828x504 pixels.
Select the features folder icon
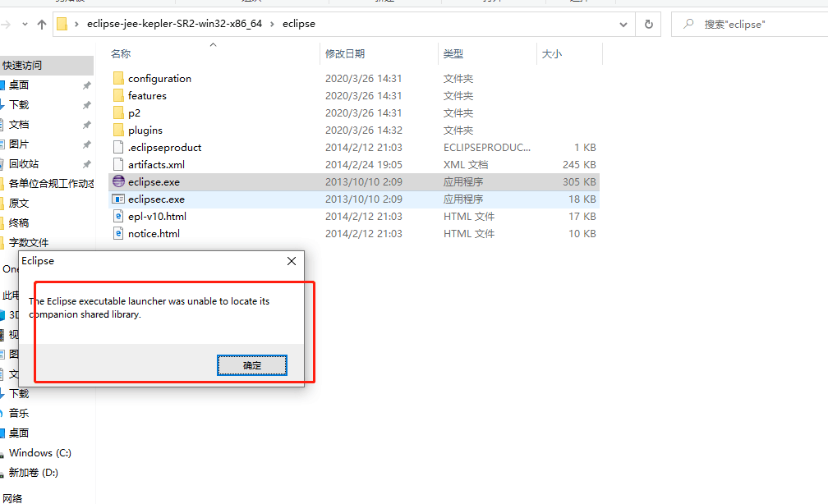[118, 95]
